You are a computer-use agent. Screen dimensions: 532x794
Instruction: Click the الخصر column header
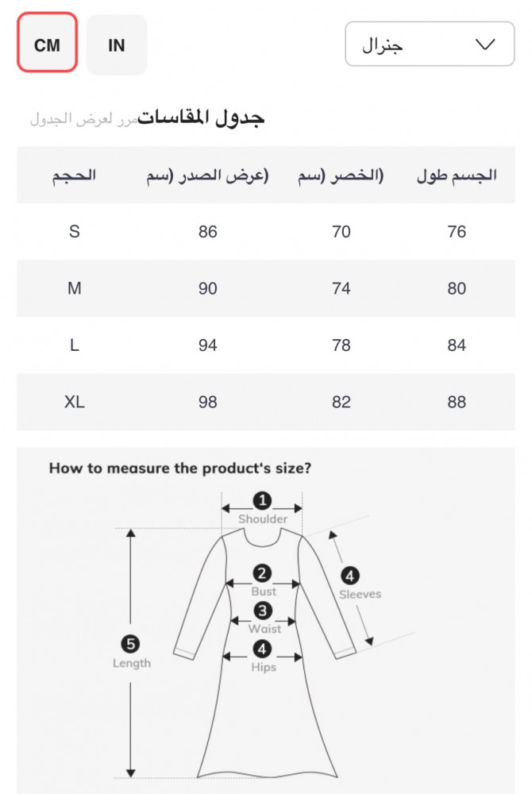coord(341,175)
